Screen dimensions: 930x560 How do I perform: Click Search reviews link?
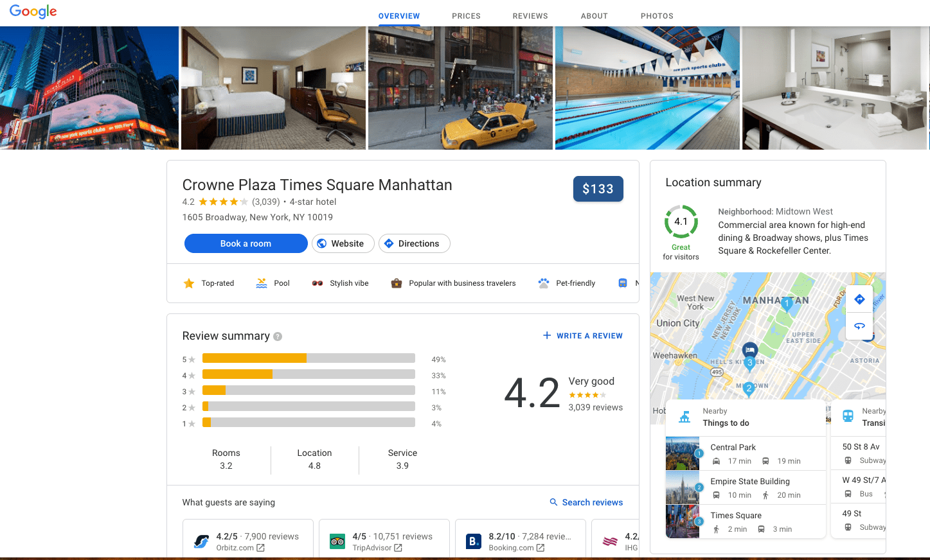tap(586, 502)
